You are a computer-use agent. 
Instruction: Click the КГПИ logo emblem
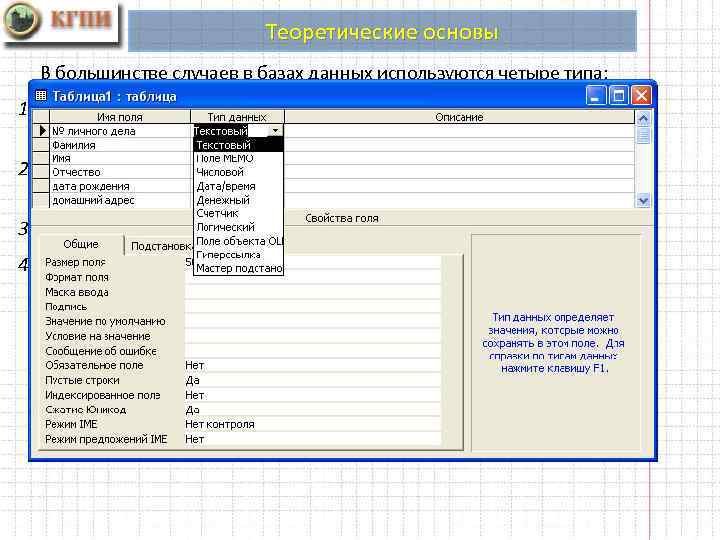tap(22, 20)
